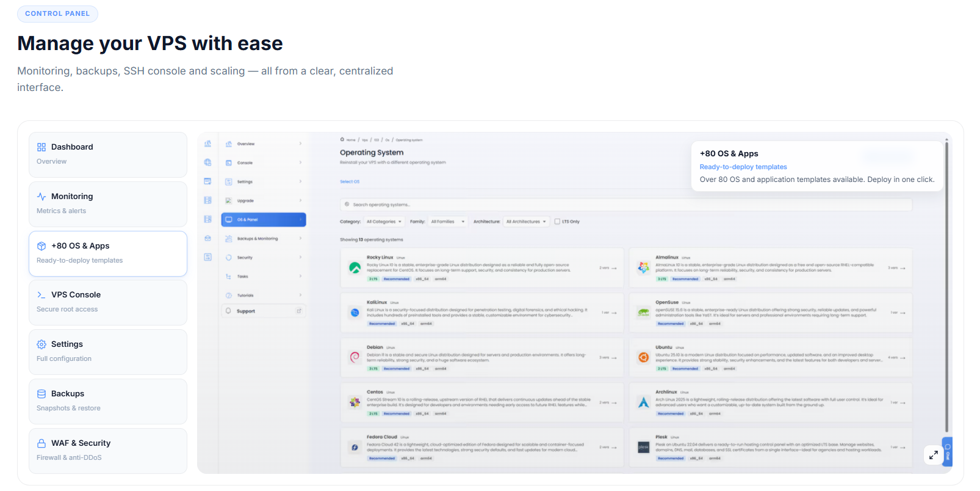
Task: Click the KaliLinux logo
Action: pos(355,313)
